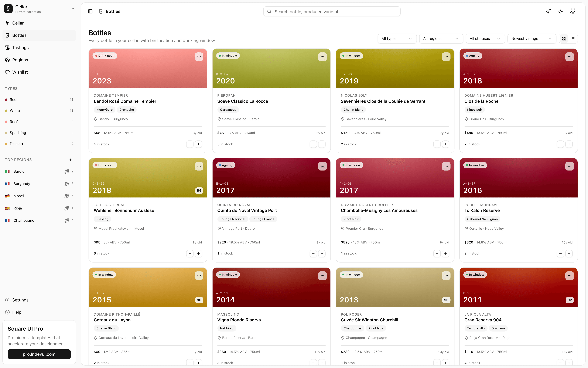Click the paintbrush theme customizer icon
588x368 pixels.
coord(548,11)
